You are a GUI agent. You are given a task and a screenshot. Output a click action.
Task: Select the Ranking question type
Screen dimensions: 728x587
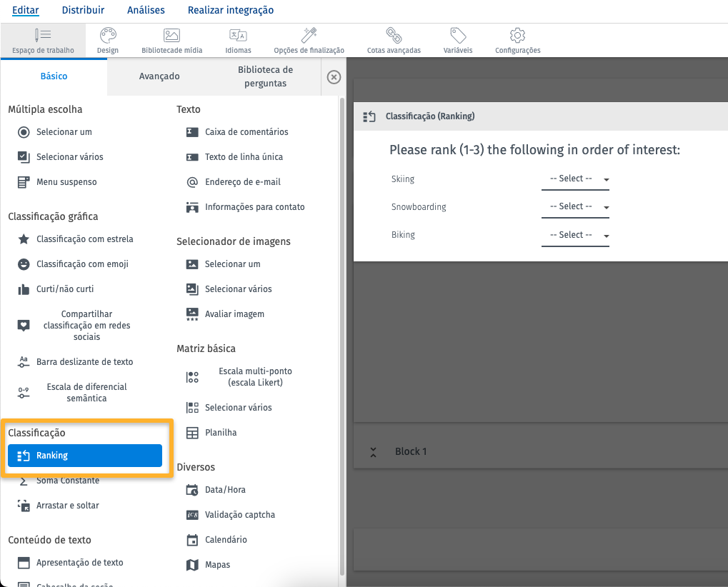pyautogui.click(x=85, y=456)
